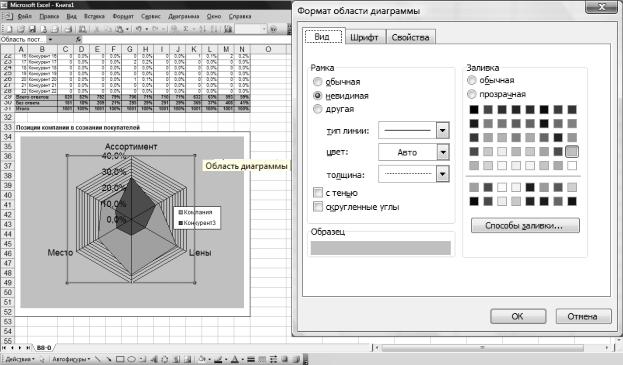Viewport: 623px width, 365px height.
Task: Enable the с тенью checkbox
Action: (x=318, y=193)
